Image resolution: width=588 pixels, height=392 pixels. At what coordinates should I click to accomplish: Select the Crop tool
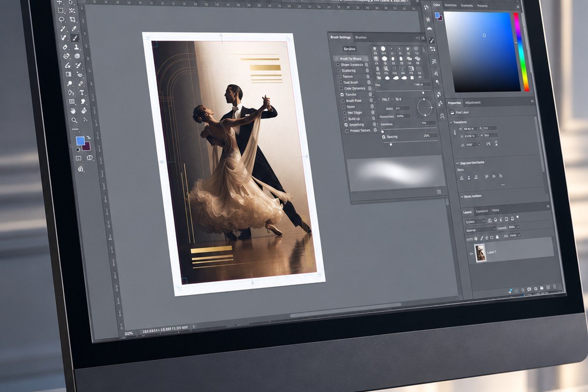pyautogui.click(x=72, y=20)
